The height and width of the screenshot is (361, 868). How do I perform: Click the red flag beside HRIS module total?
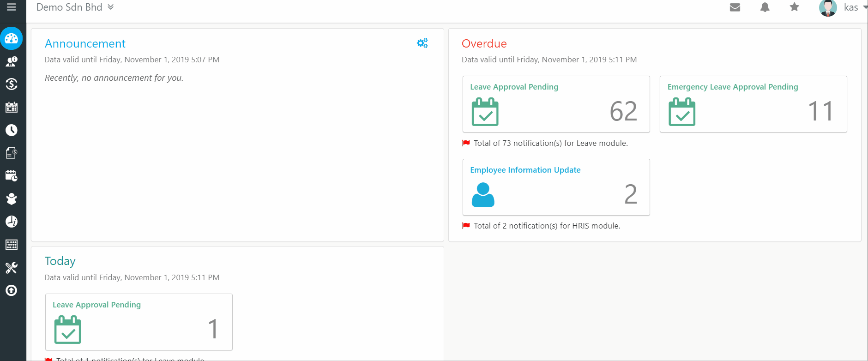pos(466,226)
